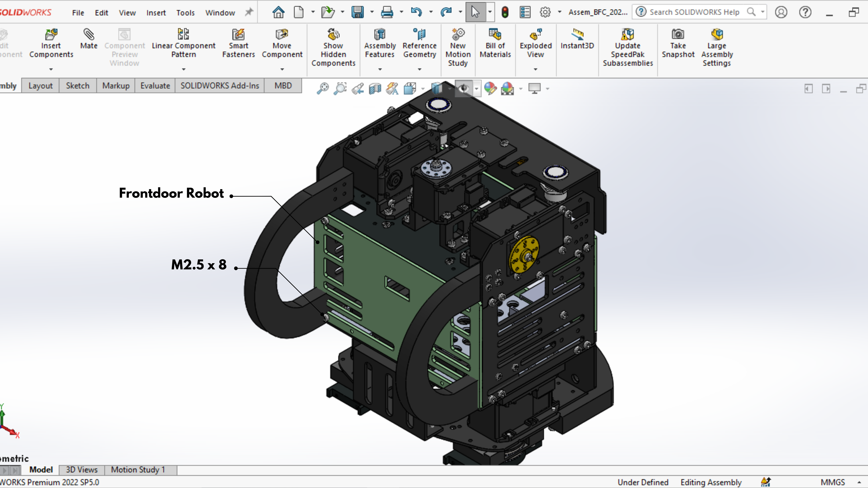This screenshot has height=488, width=868.
Task: Open the SOLIDWORKS Add-Ins tab
Action: [220, 86]
